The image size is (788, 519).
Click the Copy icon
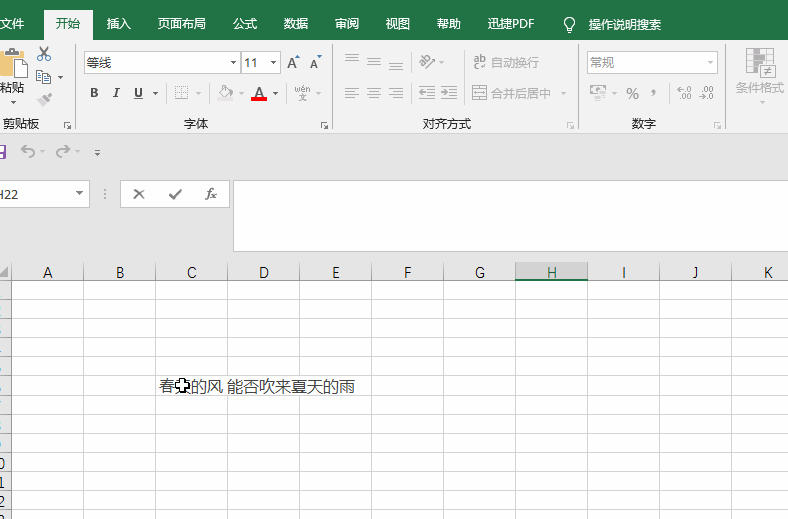pos(44,77)
